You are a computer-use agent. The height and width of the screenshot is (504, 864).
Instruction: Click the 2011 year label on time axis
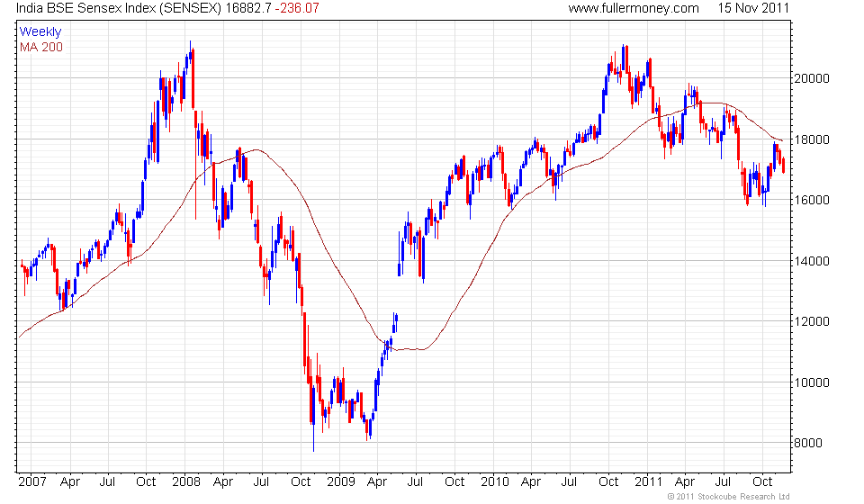click(648, 482)
